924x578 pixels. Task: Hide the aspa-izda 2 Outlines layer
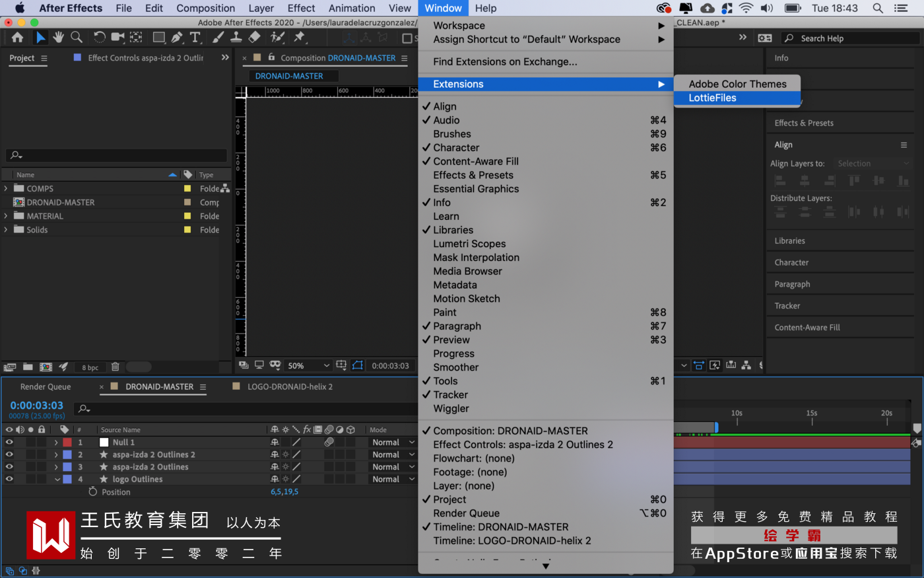[9, 467]
